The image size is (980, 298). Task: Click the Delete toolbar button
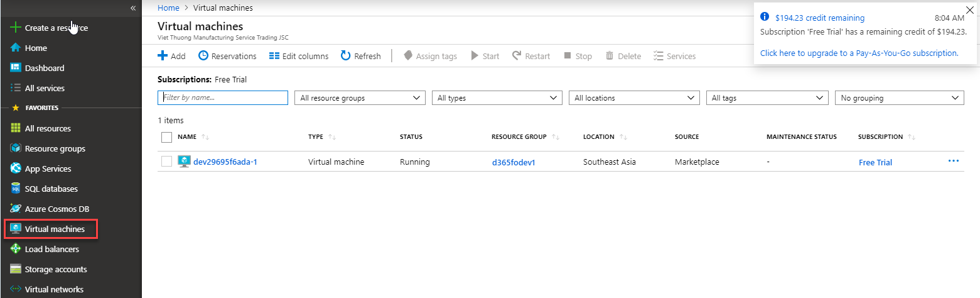click(623, 56)
